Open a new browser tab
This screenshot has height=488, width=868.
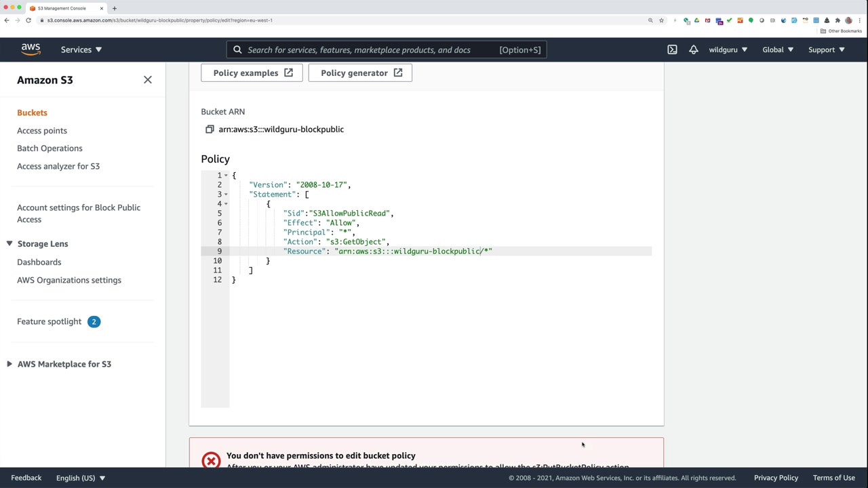[x=114, y=8]
